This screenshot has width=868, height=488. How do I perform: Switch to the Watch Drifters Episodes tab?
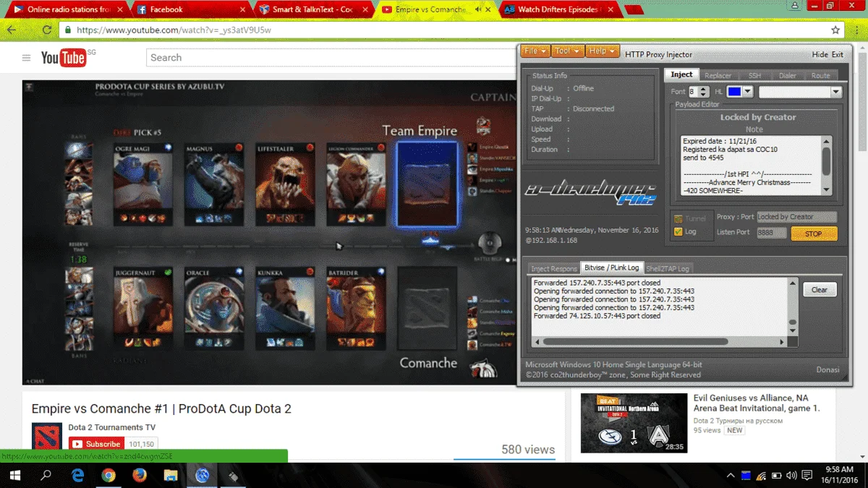[x=560, y=9]
